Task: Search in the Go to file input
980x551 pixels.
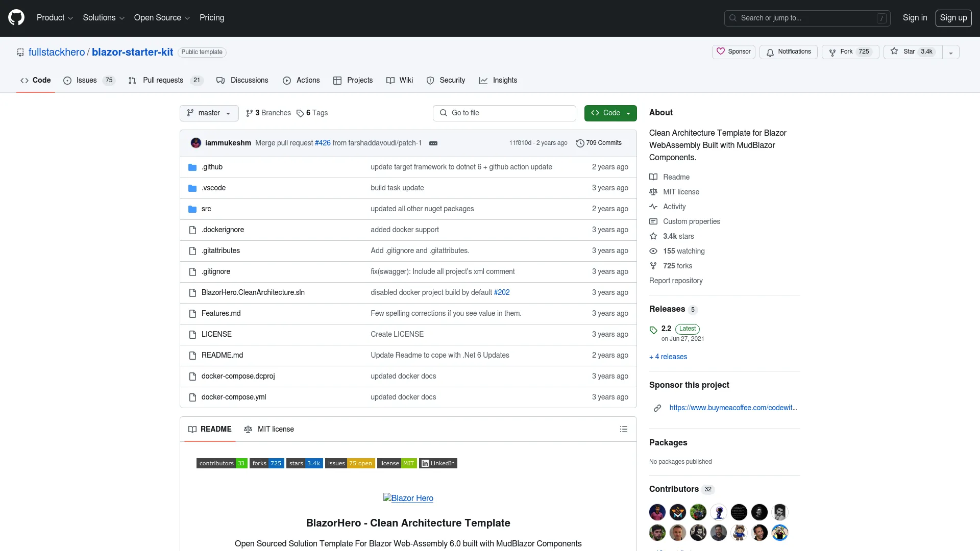Action: pos(504,112)
